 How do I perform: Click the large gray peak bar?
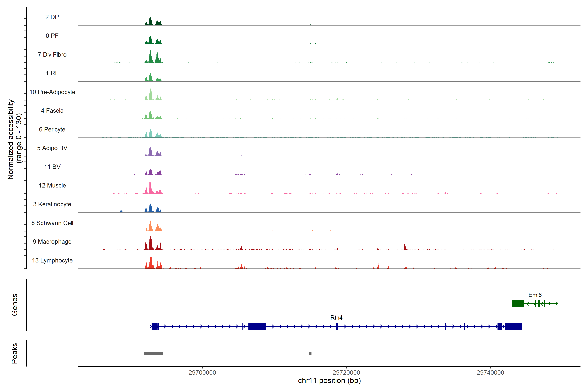153,353
